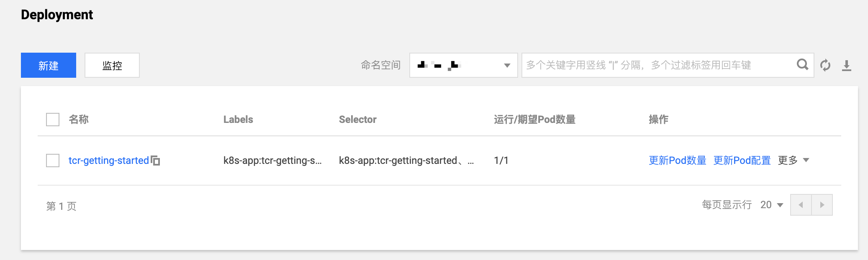Viewport: 868px width, 260px height.
Task: Click the Labels column header
Action: (238, 120)
